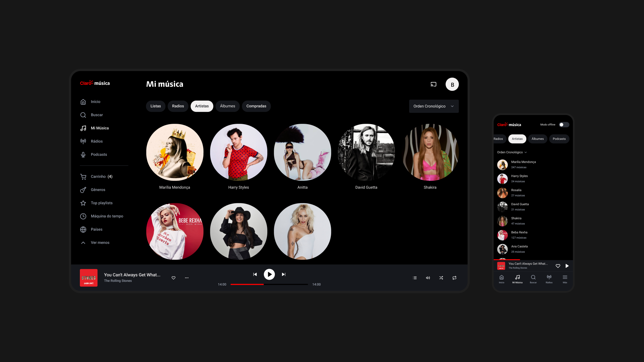Open Países in the sidebar
The width and height of the screenshot is (644, 362).
(91, 229)
